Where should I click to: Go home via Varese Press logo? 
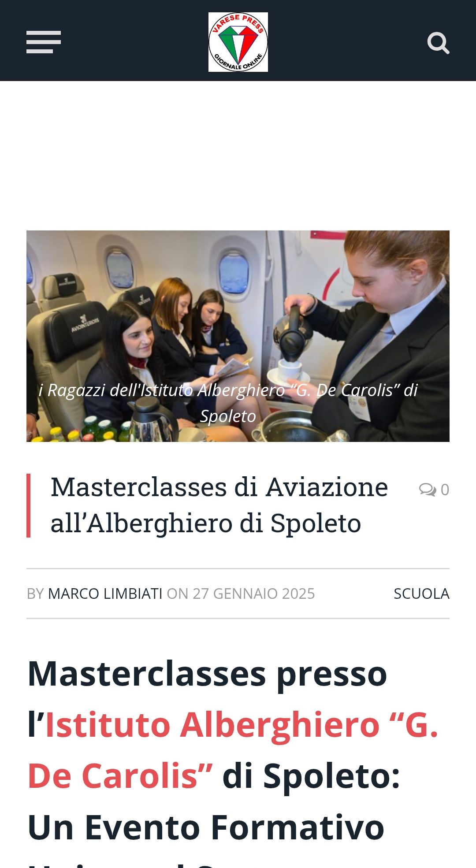(x=238, y=42)
